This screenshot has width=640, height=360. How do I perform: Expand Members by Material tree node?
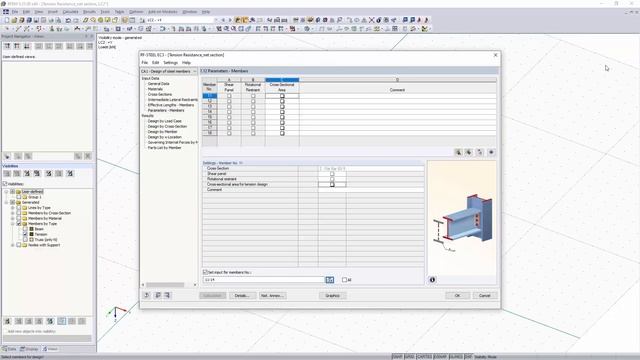click(x=13, y=218)
